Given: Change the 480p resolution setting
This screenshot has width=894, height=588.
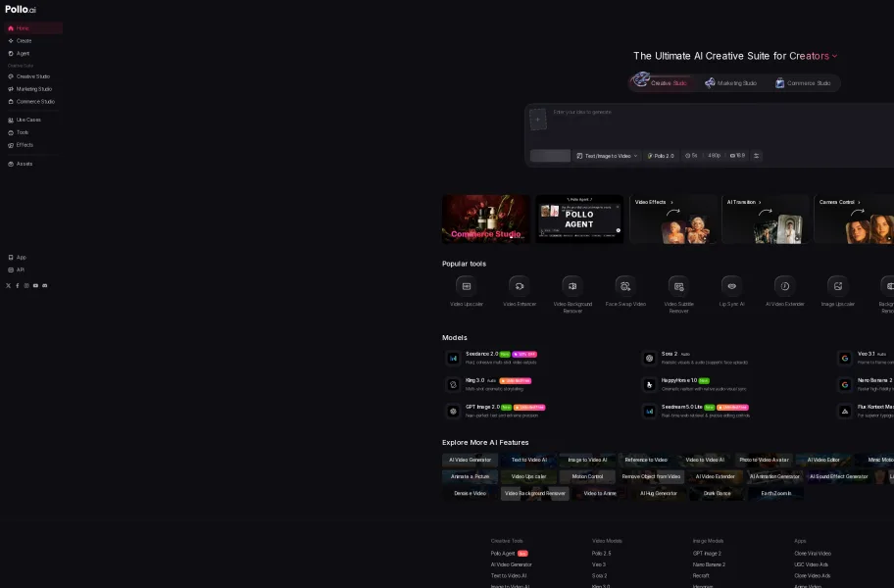Looking at the screenshot, I should coord(714,156).
